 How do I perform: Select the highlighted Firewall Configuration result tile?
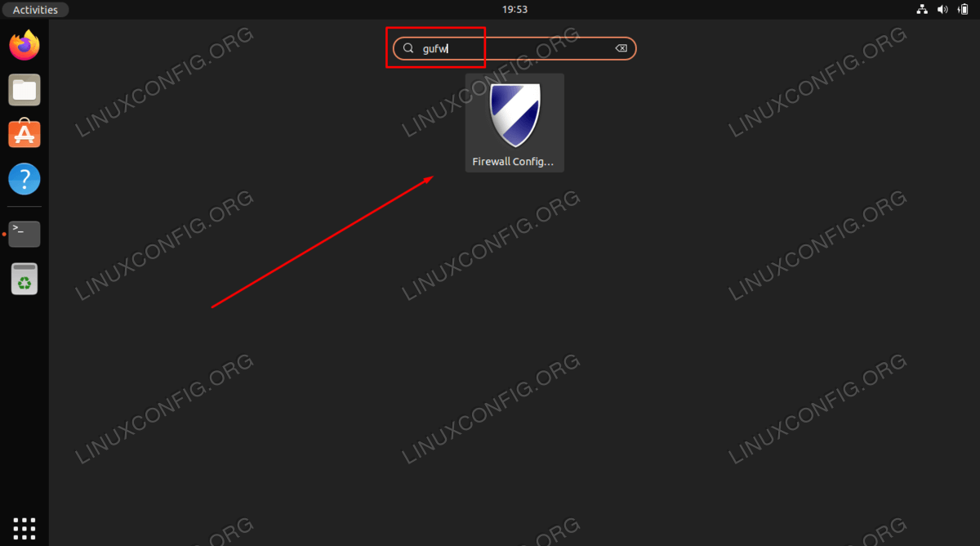(514, 123)
